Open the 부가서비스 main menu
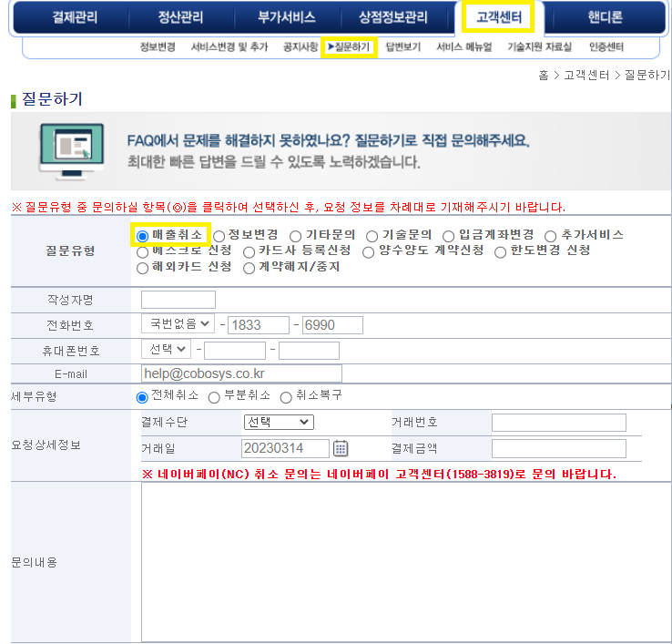The height and width of the screenshot is (644, 672). pos(286,17)
